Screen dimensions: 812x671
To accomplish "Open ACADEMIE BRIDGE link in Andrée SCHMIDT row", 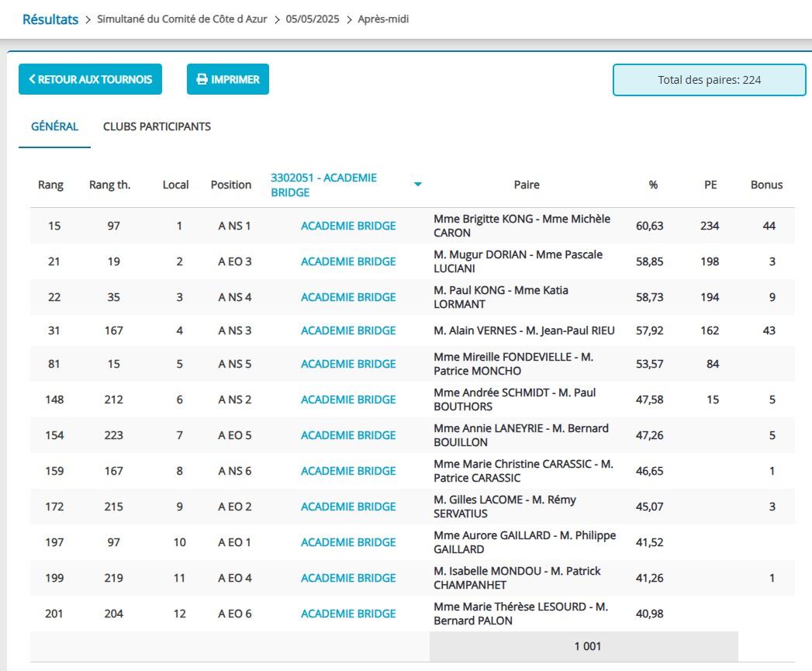I will tap(348, 400).
